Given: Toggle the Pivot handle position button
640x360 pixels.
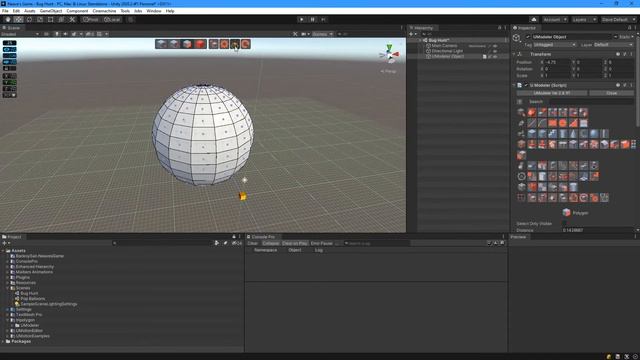Looking at the screenshot, I should 91,20.
